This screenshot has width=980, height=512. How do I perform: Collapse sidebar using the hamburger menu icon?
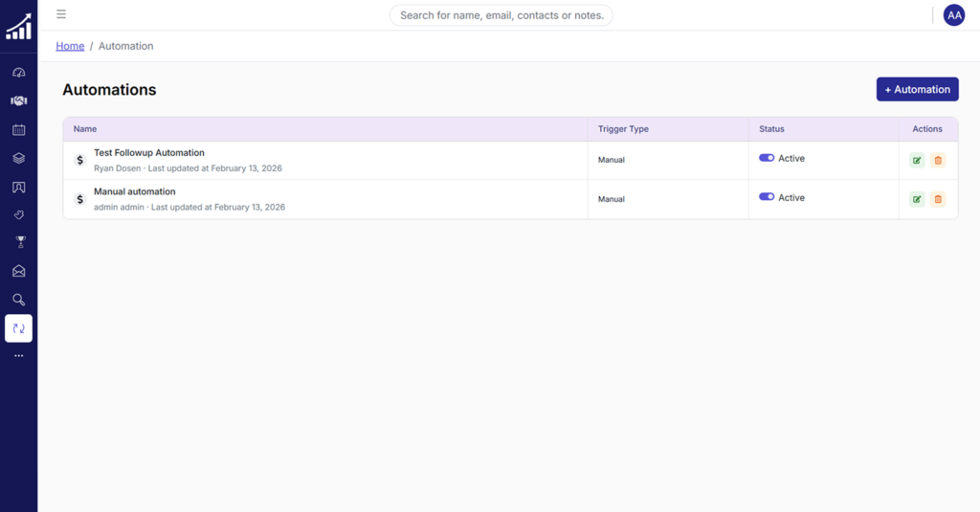coord(61,14)
